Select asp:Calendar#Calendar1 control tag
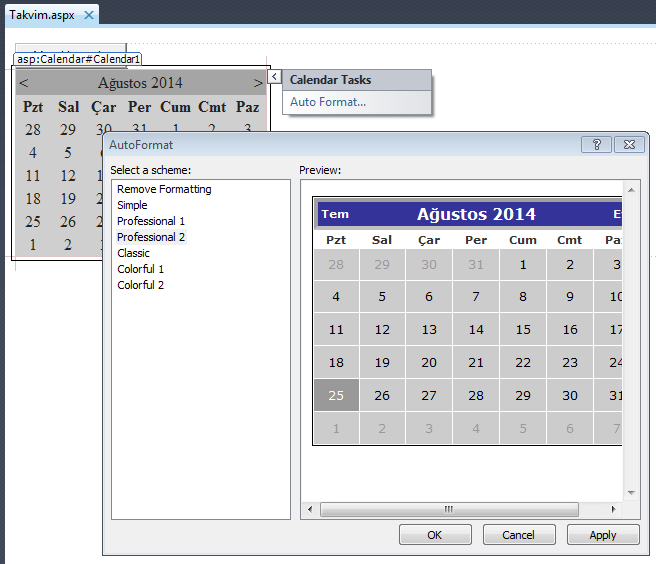The image size is (656, 564). [78, 59]
